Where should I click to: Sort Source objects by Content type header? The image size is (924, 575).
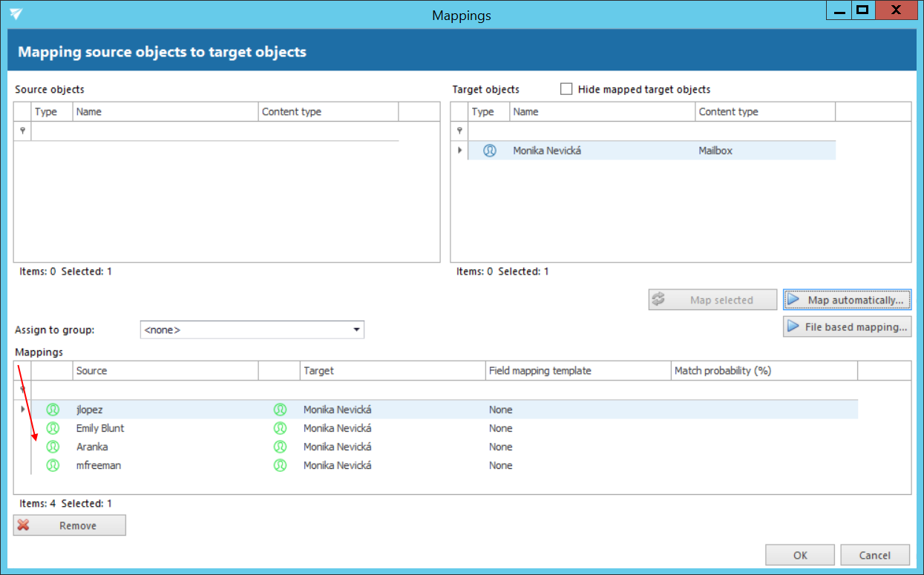pos(328,112)
